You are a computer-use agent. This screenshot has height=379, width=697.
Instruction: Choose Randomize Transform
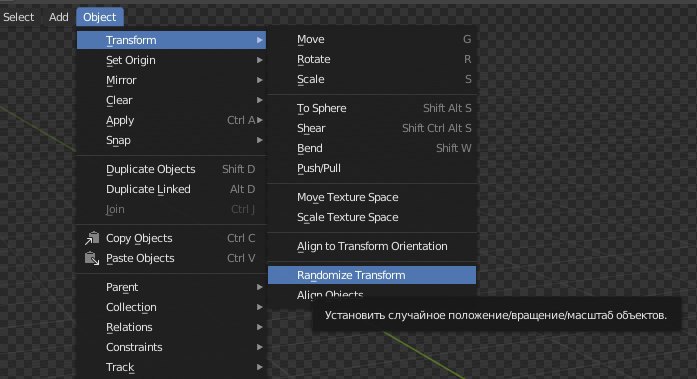click(372, 275)
